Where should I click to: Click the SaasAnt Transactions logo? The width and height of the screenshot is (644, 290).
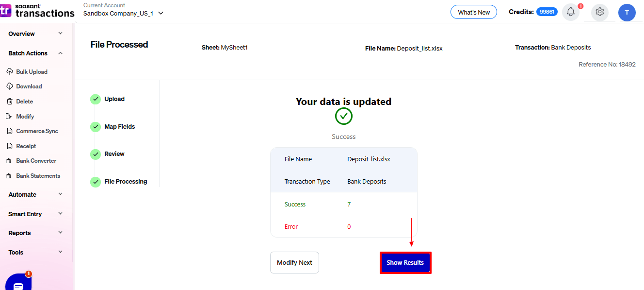click(x=38, y=11)
